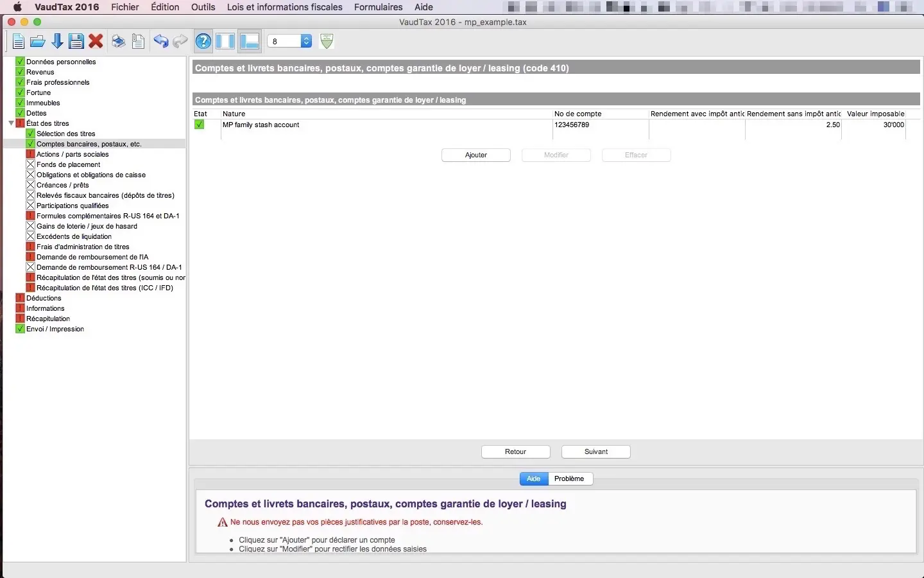Click the Modifier button

556,155
